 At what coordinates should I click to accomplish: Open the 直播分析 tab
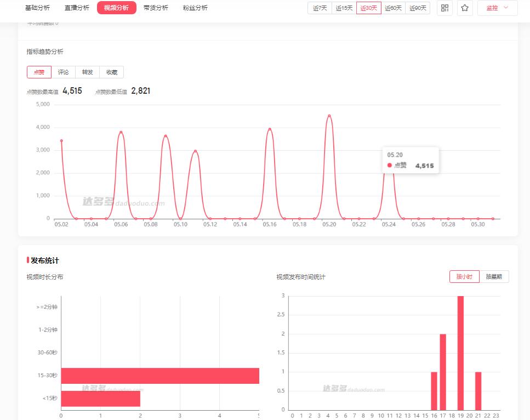click(x=77, y=8)
